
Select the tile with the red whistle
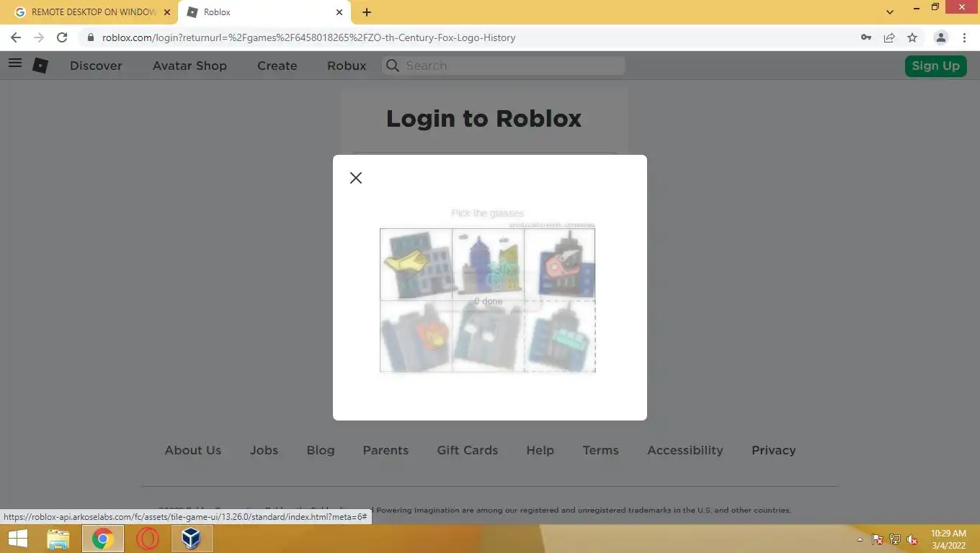click(559, 264)
